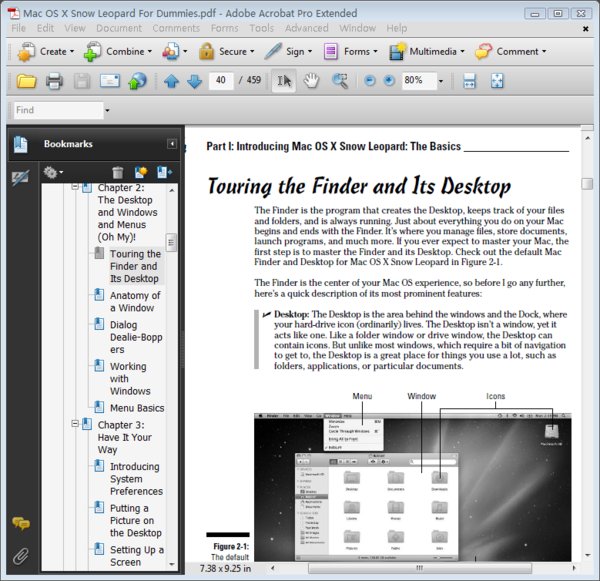Go to next page with down arrow
600x581 pixels.
pyautogui.click(x=194, y=81)
